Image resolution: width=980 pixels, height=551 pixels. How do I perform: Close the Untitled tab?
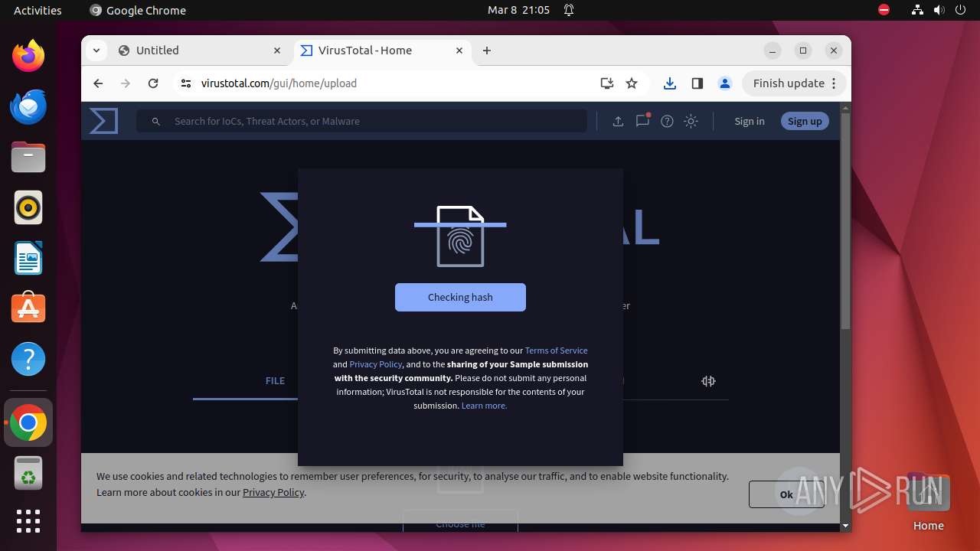277,51
